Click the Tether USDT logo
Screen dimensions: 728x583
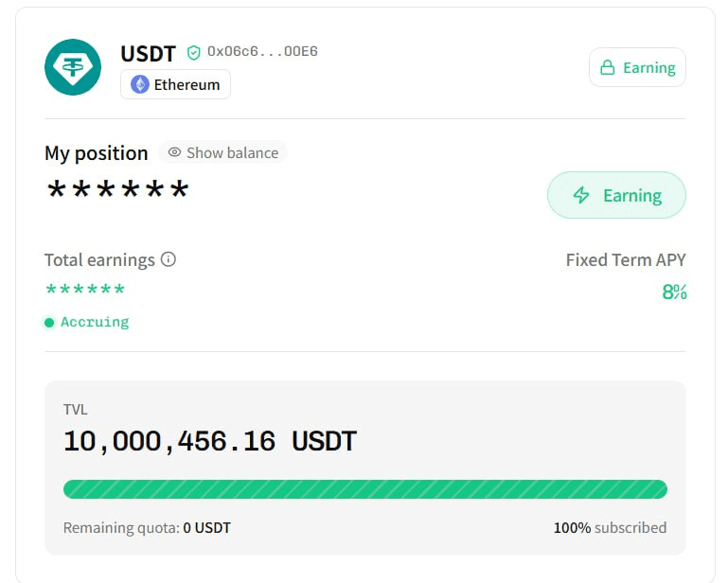pos(73,67)
